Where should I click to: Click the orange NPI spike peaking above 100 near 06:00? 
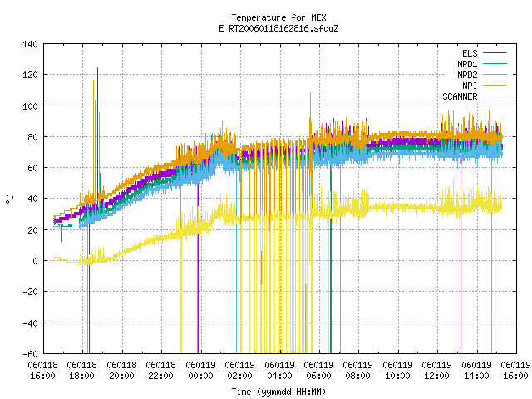pos(310,116)
